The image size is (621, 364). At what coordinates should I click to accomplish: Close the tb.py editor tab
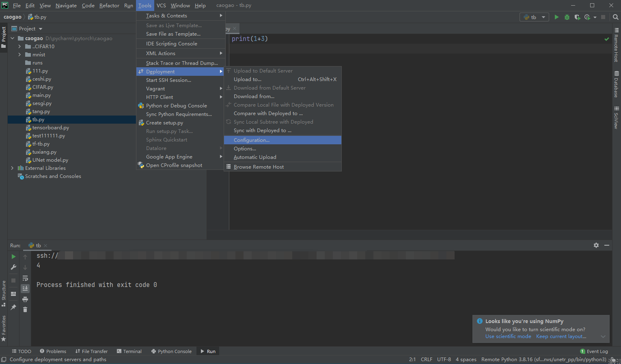pyautogui.click(x=235, y=28)
